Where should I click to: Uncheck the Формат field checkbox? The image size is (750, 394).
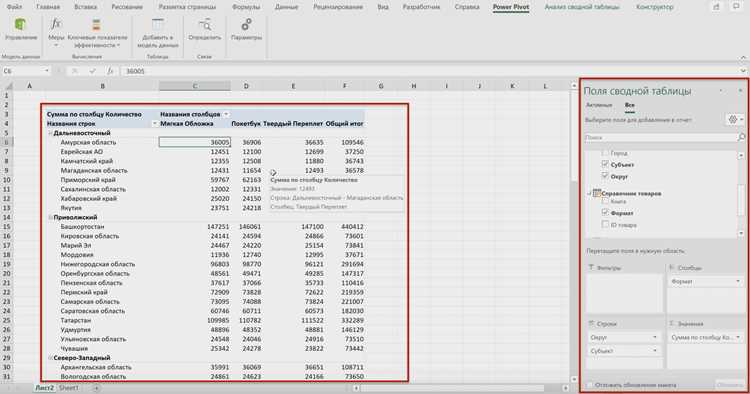point(605,213)
